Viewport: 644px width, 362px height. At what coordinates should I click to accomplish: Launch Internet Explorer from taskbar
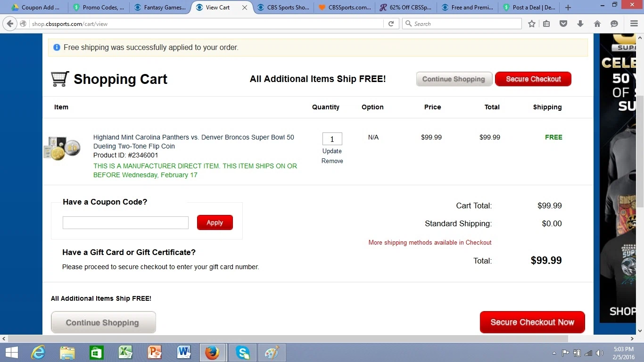point(38,353)
